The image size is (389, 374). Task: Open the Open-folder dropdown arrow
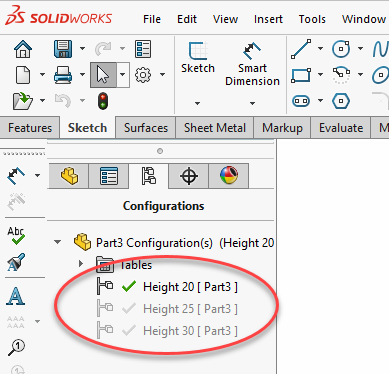[x=42, y=100]
